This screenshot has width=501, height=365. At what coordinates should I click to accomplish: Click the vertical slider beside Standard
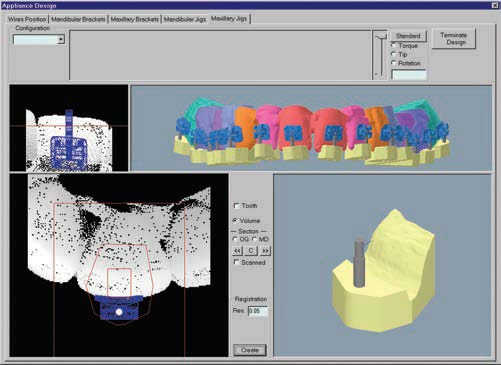(380, 55)
